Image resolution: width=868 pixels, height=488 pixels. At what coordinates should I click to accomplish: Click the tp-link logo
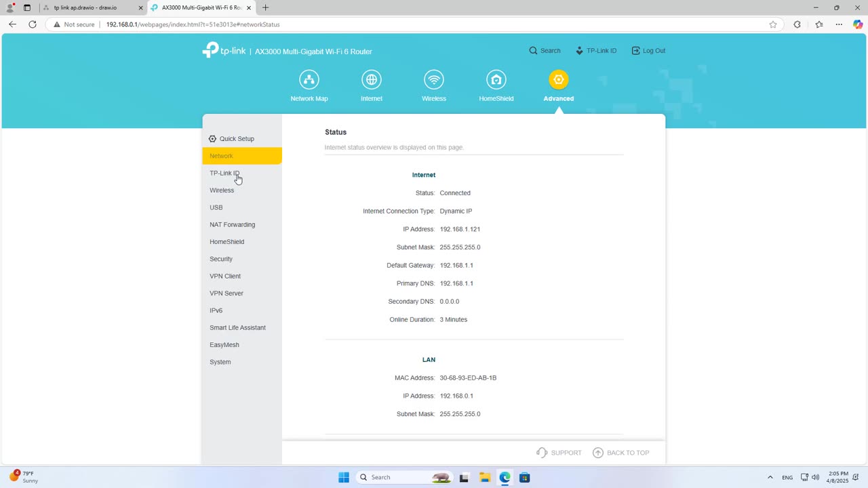pos(224,50)
